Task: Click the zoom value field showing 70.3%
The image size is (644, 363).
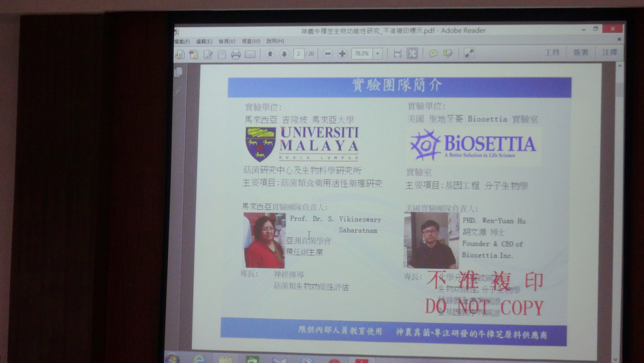Action: tap(362, 54)
